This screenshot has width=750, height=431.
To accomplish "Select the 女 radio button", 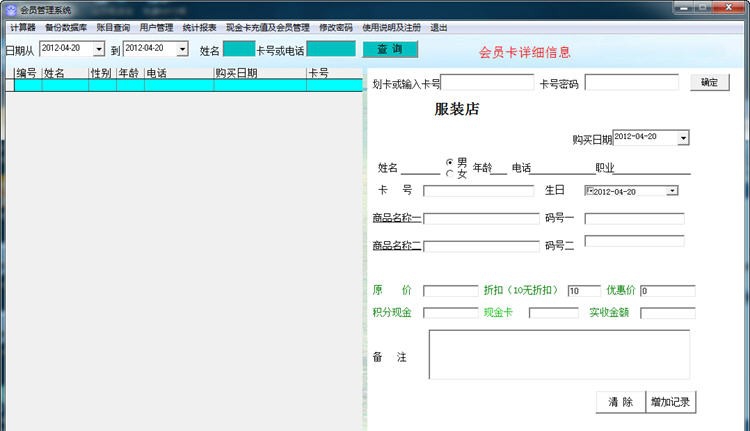I will pos(449,174).
